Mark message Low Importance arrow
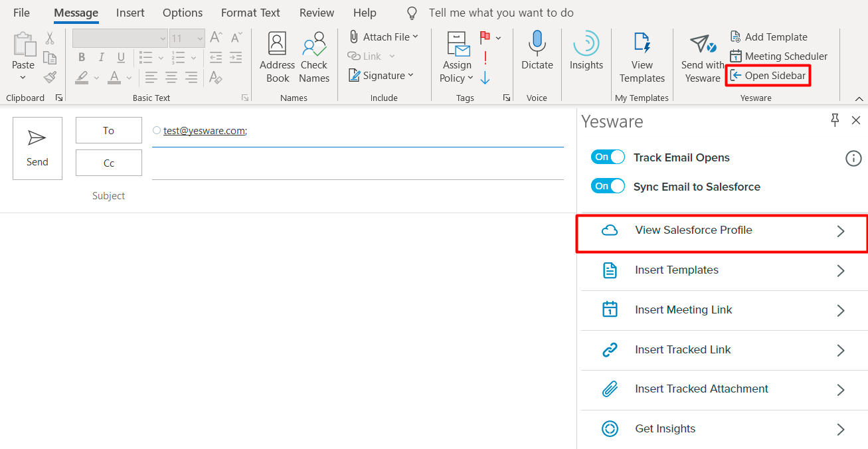 [x=485, y=78]
